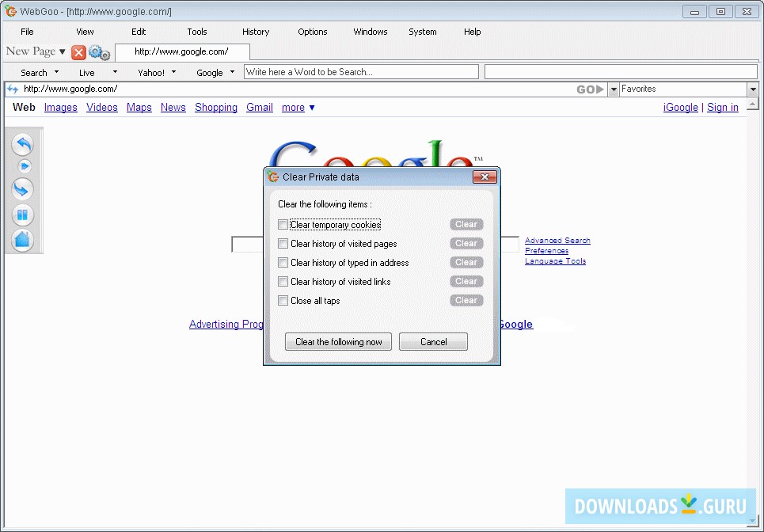The height and width of the screenshot is (532, 764).
Task: Open the Favorites dropdown arrow
Action: tap(753, 89)
